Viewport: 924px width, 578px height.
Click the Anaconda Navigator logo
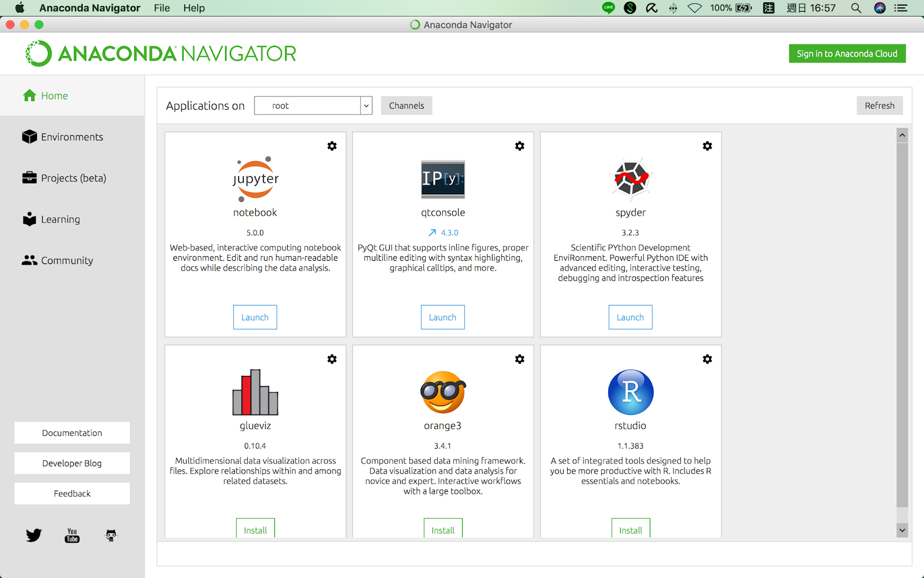pyautogui.click(x=161, y=54)
